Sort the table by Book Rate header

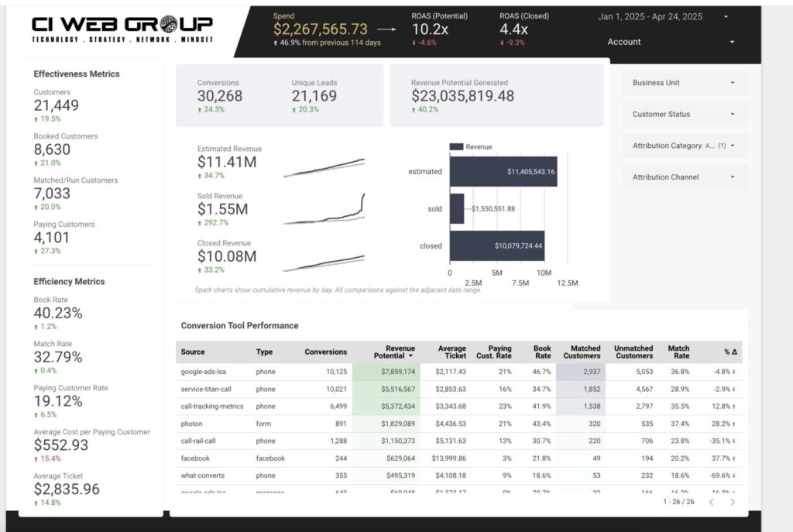click(x=542, y=352)
